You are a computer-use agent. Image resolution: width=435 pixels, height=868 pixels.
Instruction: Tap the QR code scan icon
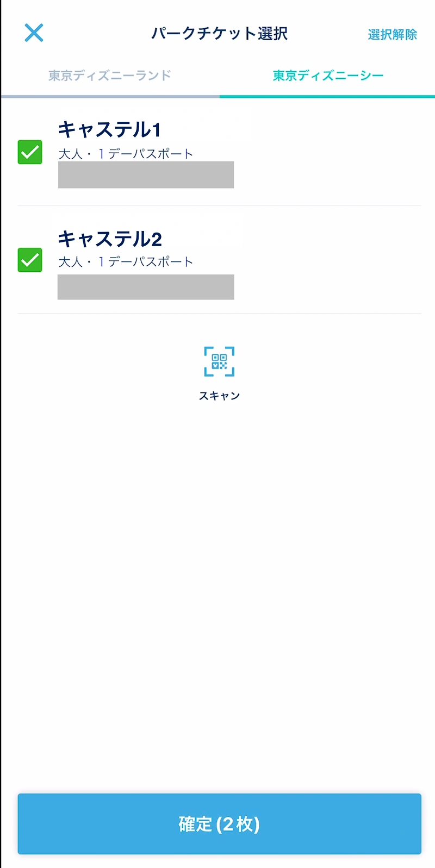pyautogui.click(x=219, y=361)
